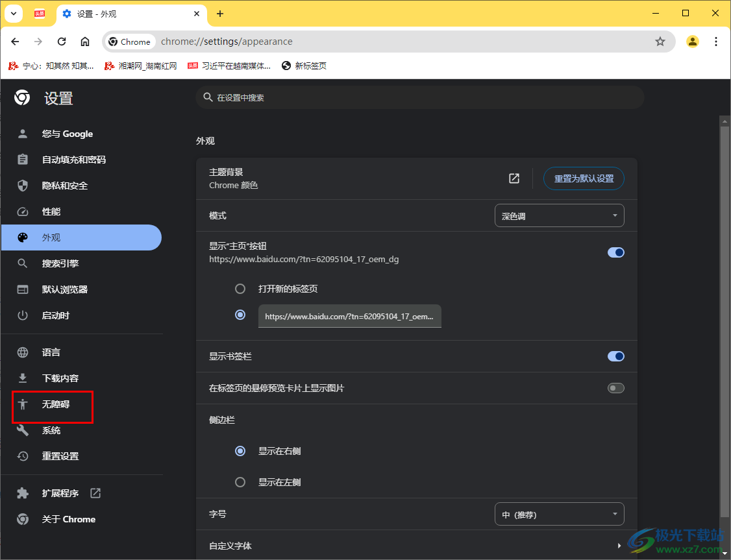Open the profile avatar menu
Image resolution: width=731 pixels, height=560 pixels.
(692, 42)
